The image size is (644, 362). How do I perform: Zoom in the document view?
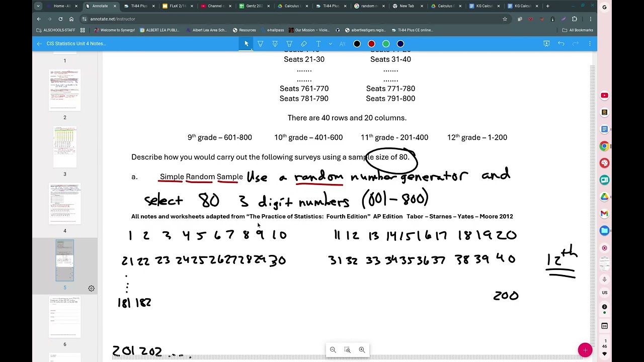coord(362,350)
